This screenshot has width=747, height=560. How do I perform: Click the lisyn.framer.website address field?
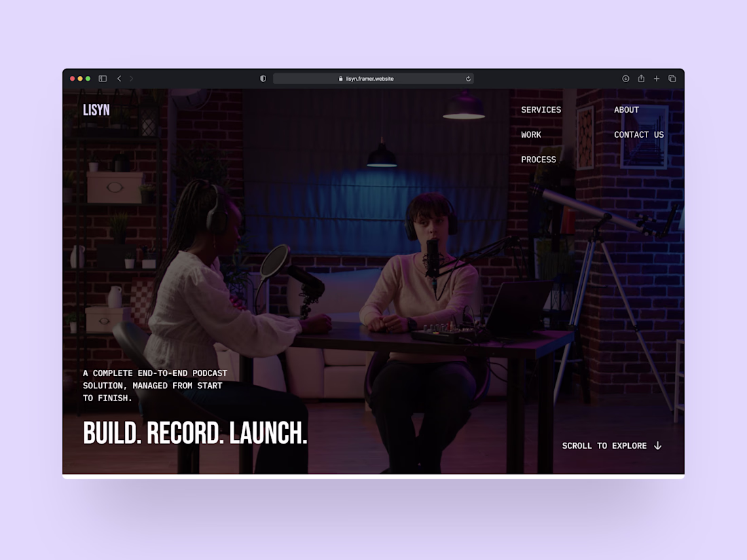click(373, 79)
